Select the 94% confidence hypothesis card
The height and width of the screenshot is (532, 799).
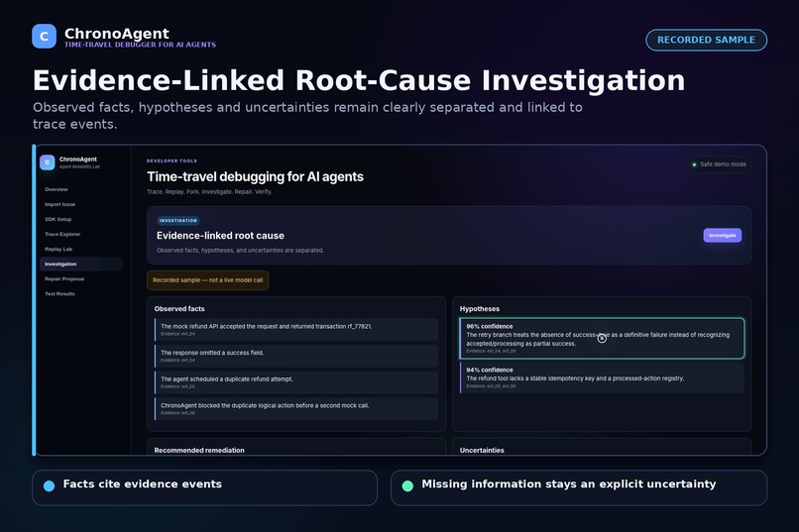pyautogui.click(x=602, y=378)
